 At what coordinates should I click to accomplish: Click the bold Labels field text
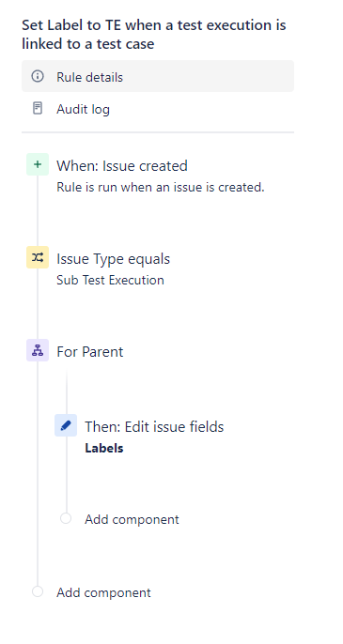104,448
